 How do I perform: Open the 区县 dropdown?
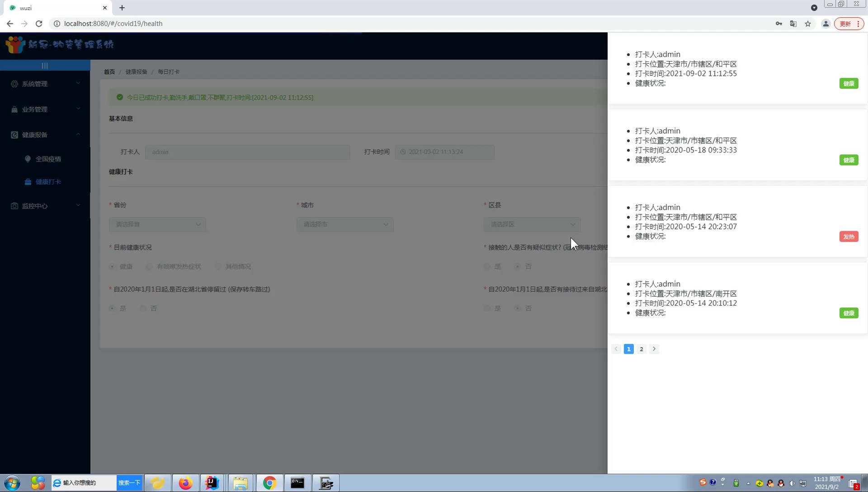click(532, 225)
